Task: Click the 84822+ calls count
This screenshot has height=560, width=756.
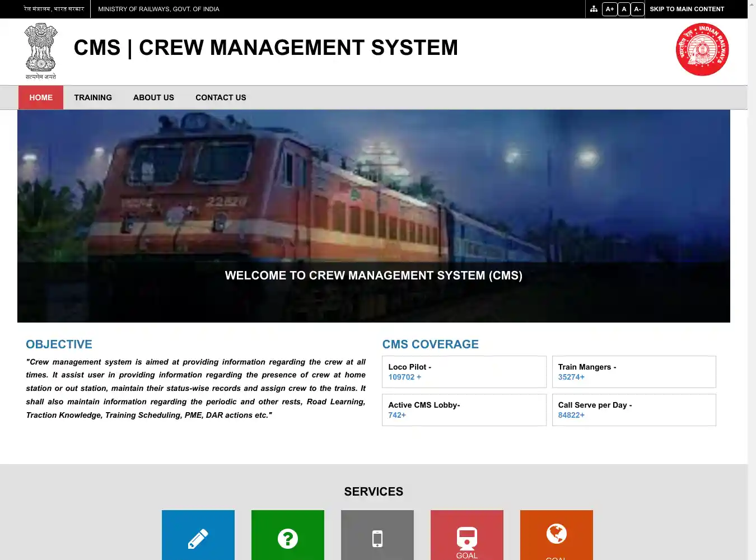Action: tap(571, 415)
